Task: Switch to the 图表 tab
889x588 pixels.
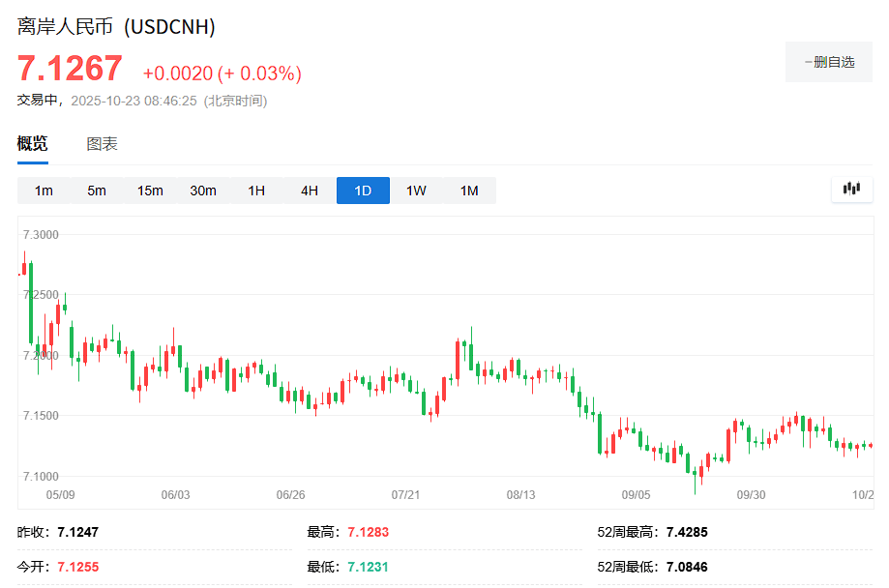Action: point(102,144)
